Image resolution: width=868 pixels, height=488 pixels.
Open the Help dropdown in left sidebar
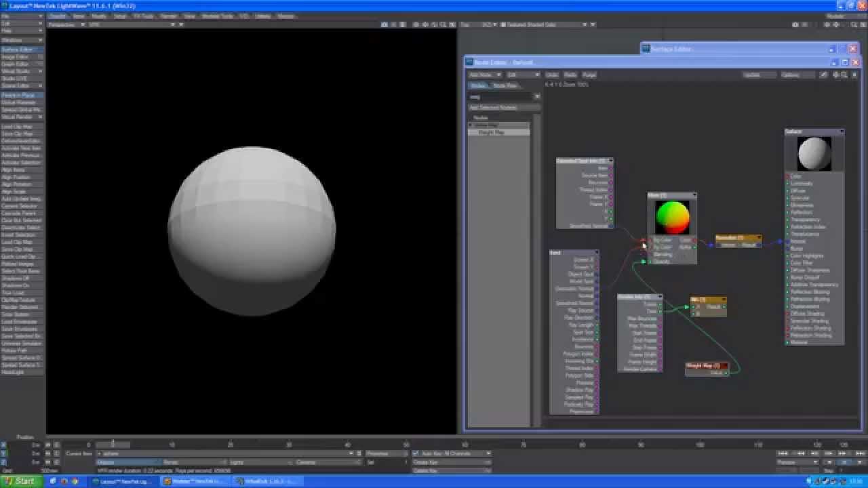click(x=22, y=30)
